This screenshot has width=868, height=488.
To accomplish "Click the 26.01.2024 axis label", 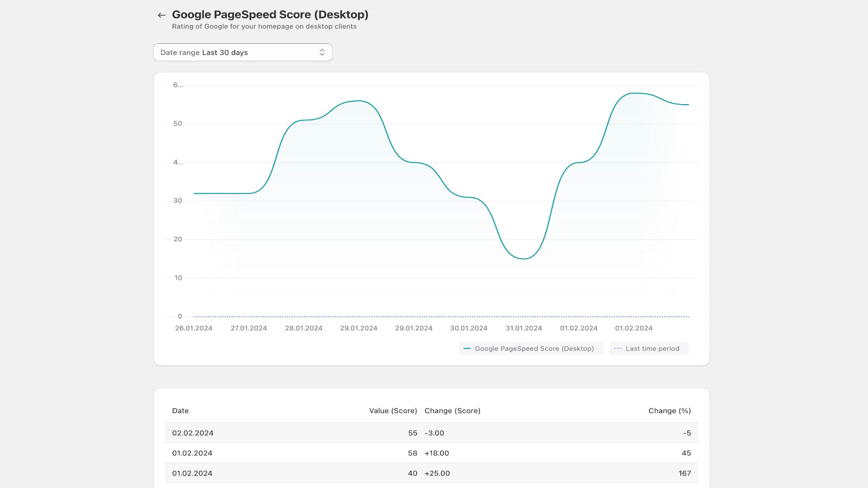I will point(194,328).
